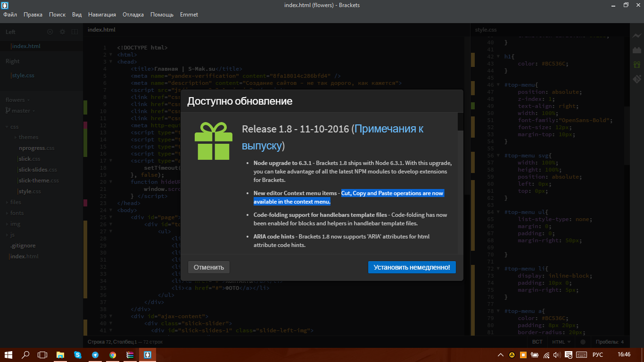The height and width of the screenshot is (362, 644).
Task: Open Windows taskbar search
Action: click(x=26, y=355)
